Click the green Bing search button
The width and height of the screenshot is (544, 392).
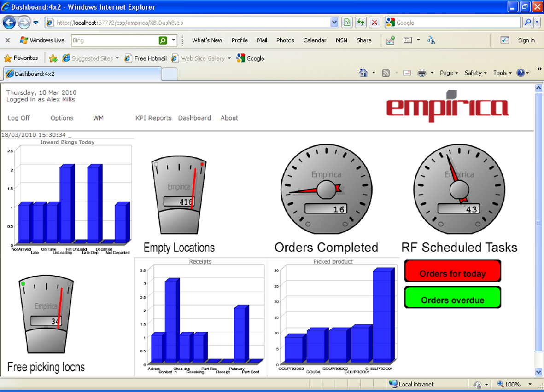point(163,40)
